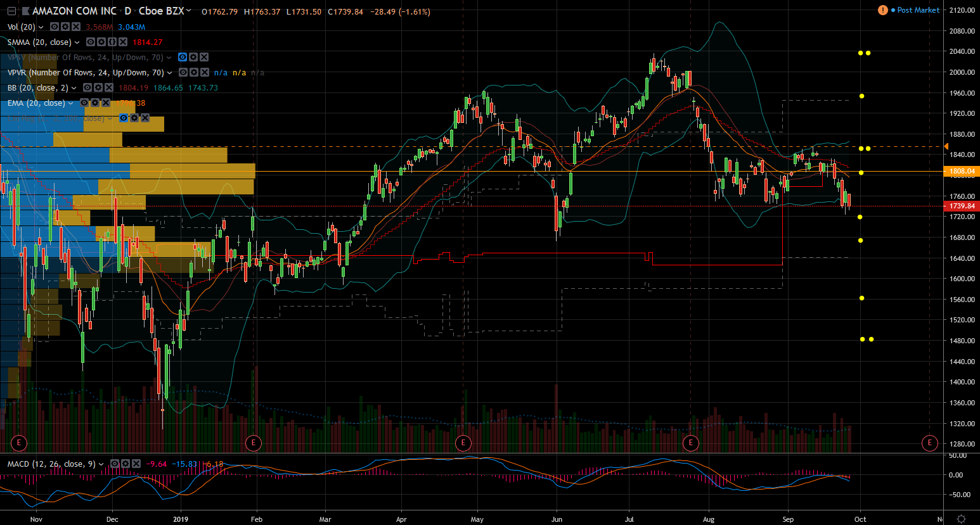The image size is (980, 525).
Task: Select the SMMA (20, close) indicator label
Action: click(39, 42)
